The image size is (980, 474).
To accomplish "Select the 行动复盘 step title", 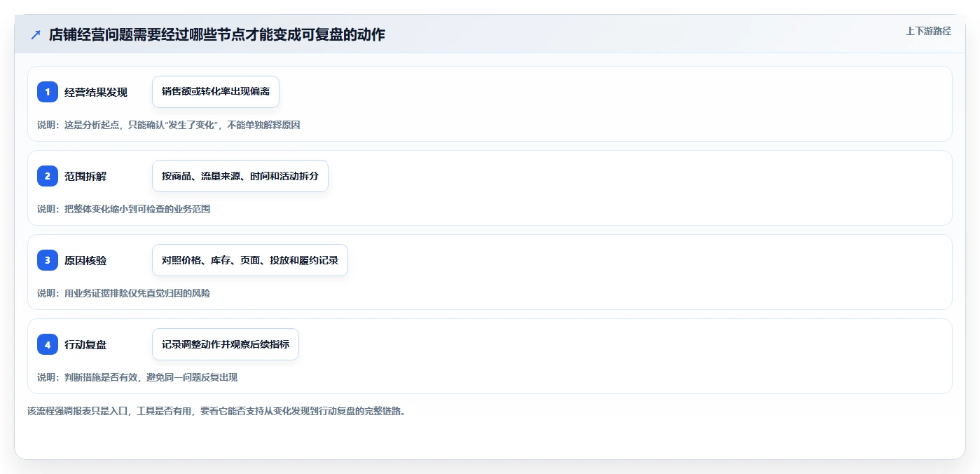I will (85, 344).
